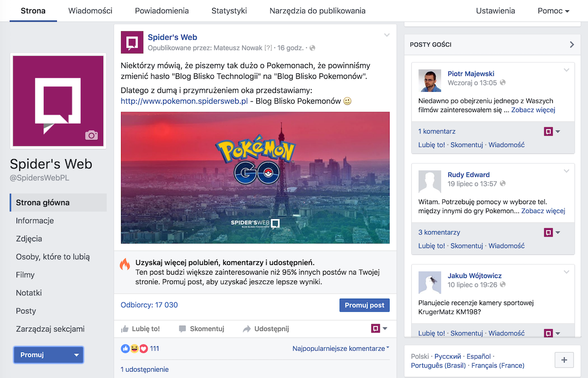Expand Posty gości with the arrow
Screen dimensions: 588x378
[571, 45]
